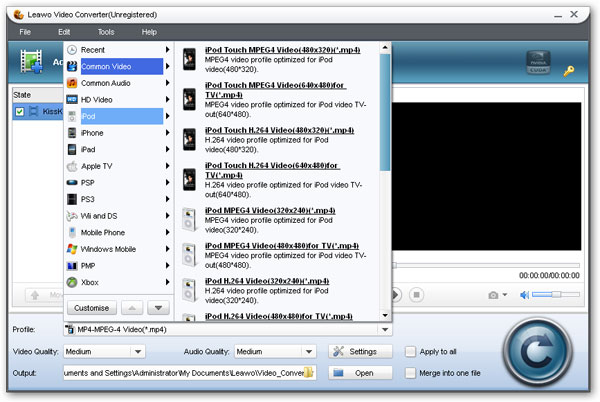This screenshot has height=402, width=600.
Task: Click the video playback progress bar
Action: [x=486, y=265]
